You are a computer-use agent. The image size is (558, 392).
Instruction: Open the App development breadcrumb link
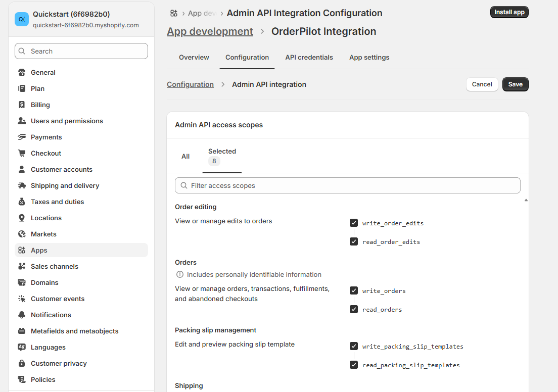[210, 31]
